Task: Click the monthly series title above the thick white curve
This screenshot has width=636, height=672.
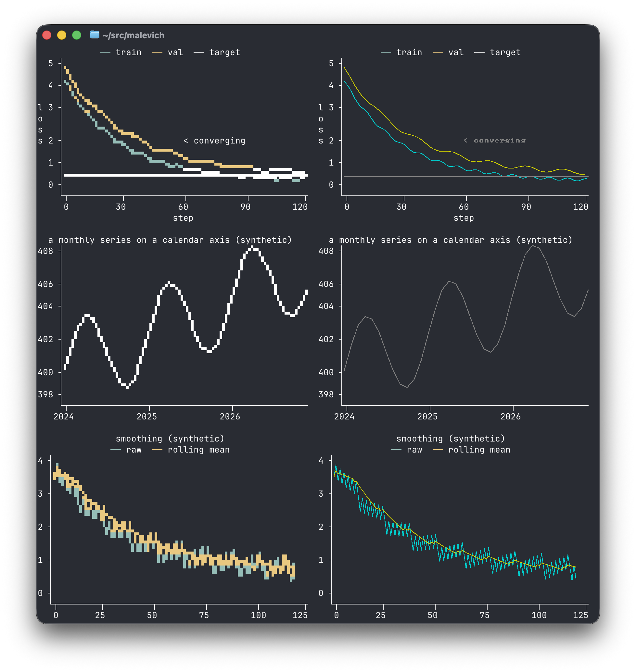Action: point(170,240)
